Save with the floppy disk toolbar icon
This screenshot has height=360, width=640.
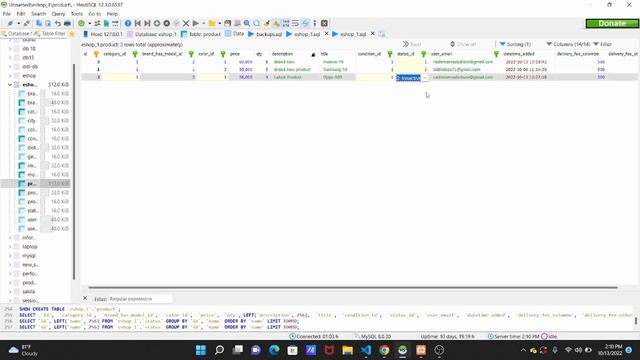click(228, 24)
